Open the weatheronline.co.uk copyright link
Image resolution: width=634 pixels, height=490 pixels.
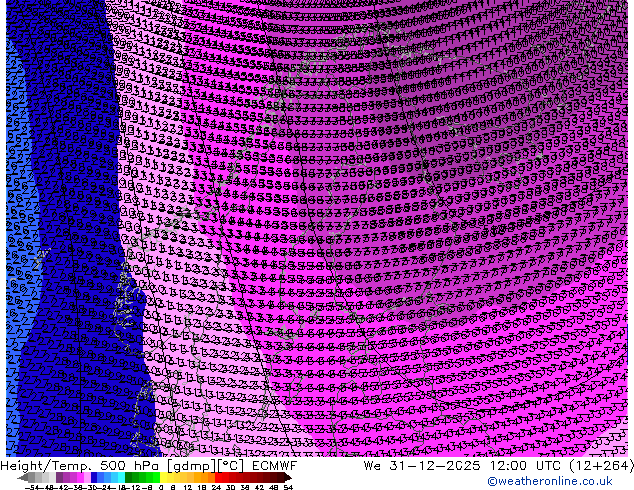coord(550,481)
